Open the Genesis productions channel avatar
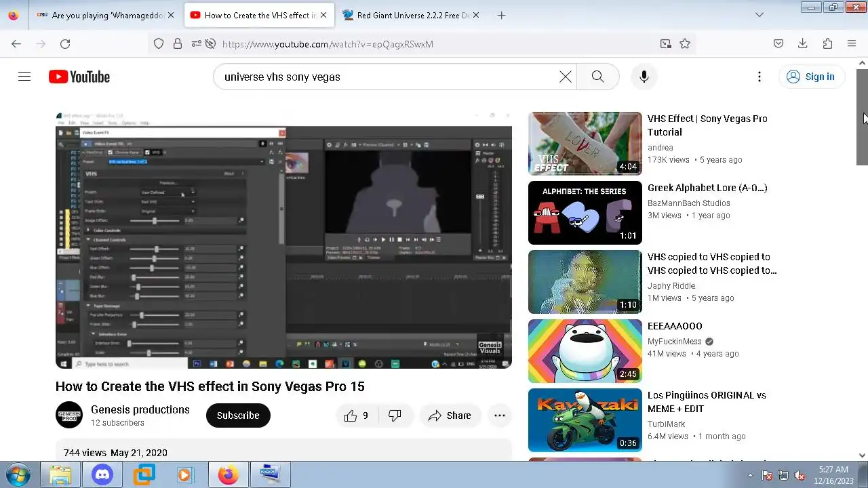The image size is (868, 488). click(x=69, y=415)
